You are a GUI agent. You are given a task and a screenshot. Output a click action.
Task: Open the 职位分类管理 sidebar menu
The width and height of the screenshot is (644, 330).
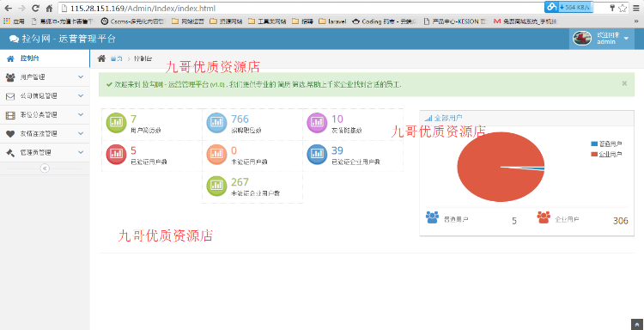[45, 115]
